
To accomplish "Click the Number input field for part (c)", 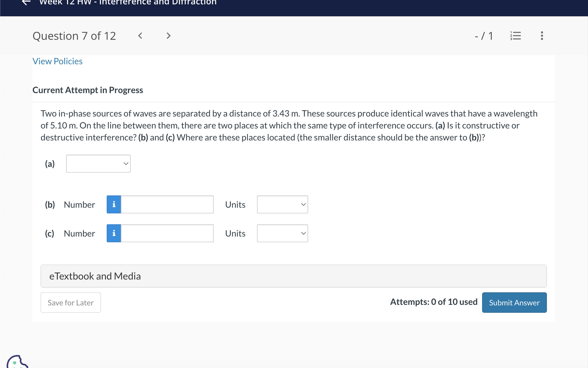I will [x=167, y=233].
